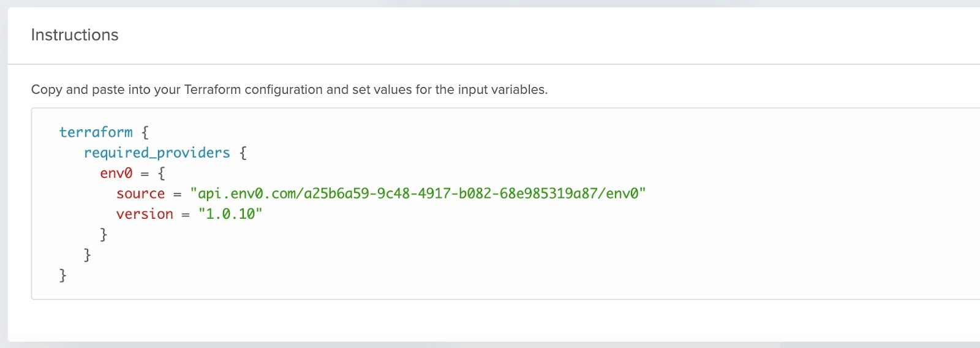This screenshot has width=980, height=348.
Task: Click the opening brace after required_providers
Action: pyautogui.click(x=243, y=153)
